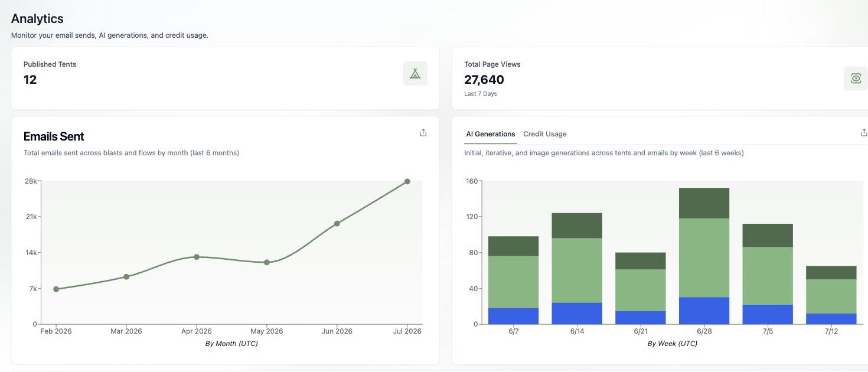Click the Analytics page title
Image resolution: width=868 pixels, height=372 pixels.
click(37, 19)
